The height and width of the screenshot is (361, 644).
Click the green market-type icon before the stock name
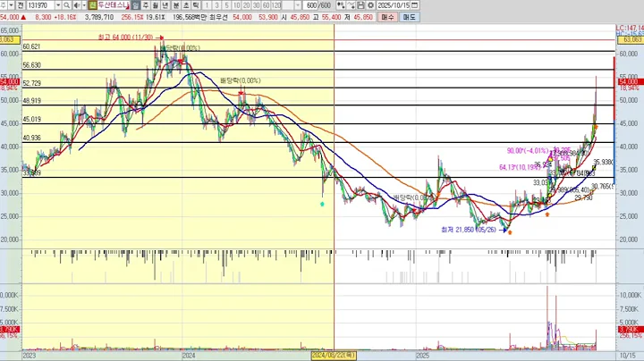[x=92, y=5]
